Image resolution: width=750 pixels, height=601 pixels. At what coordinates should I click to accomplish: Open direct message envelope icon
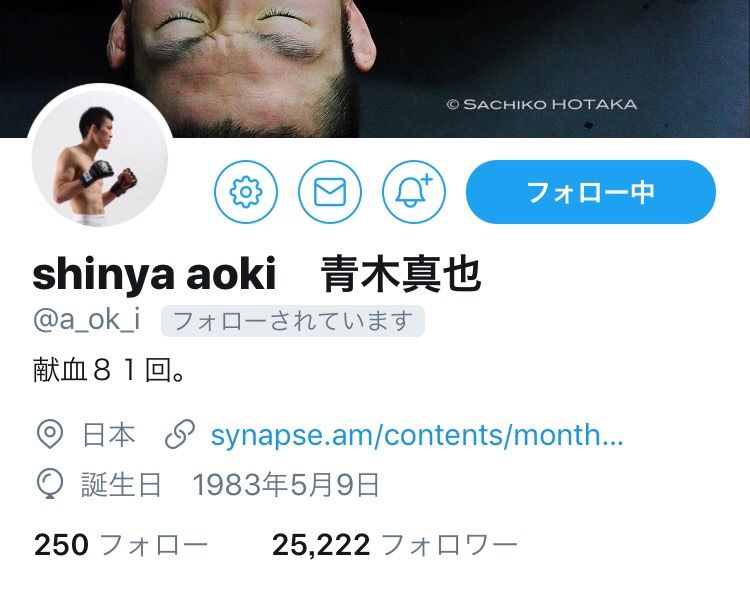[x=330, y=192]
